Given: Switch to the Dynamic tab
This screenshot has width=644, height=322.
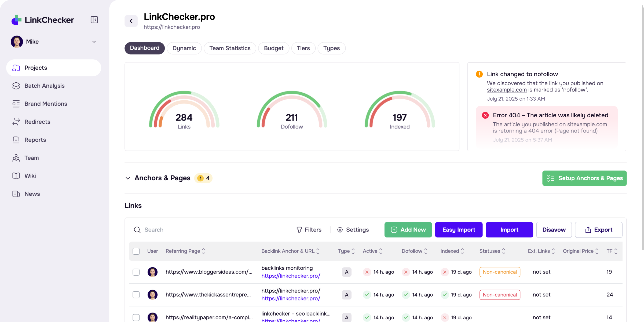Looking at the screenshot, I should click(184, 48).
